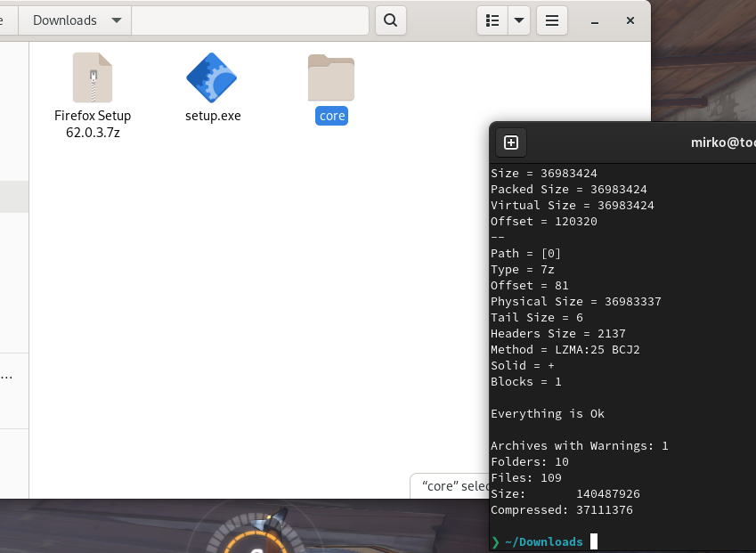Switch focus to the Downloads window

[223, 267]
